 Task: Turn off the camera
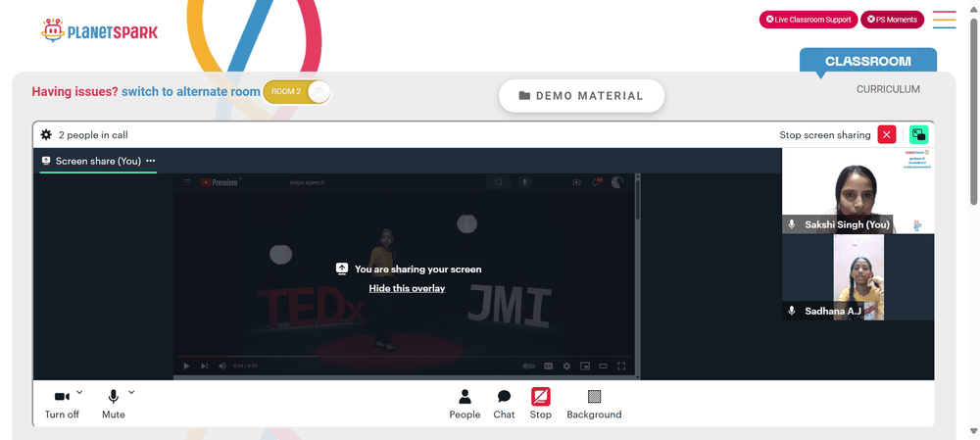62,404
